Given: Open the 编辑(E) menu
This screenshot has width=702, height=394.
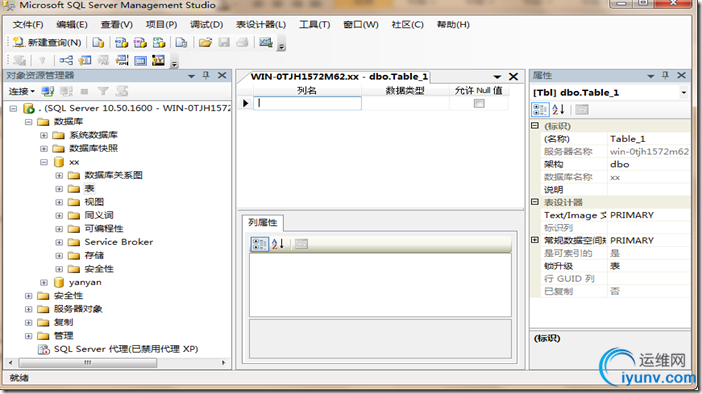Looking at the screenshot, I should 72,25.
